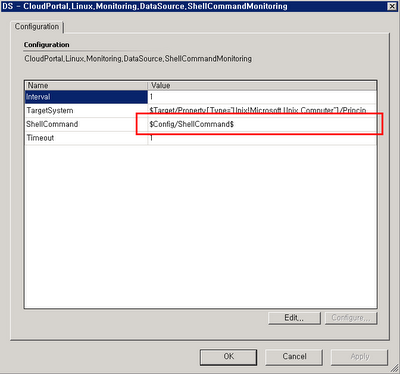The height and width of the screenshot is (374, 400).
Task: Close the dialog with the X button
Action: click(392, 6)
